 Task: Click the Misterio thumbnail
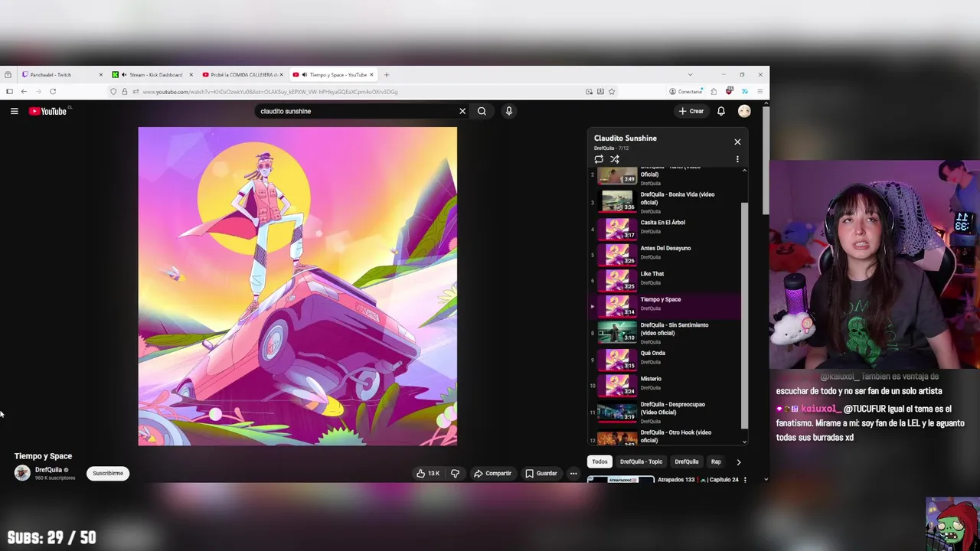coord(617,385)
